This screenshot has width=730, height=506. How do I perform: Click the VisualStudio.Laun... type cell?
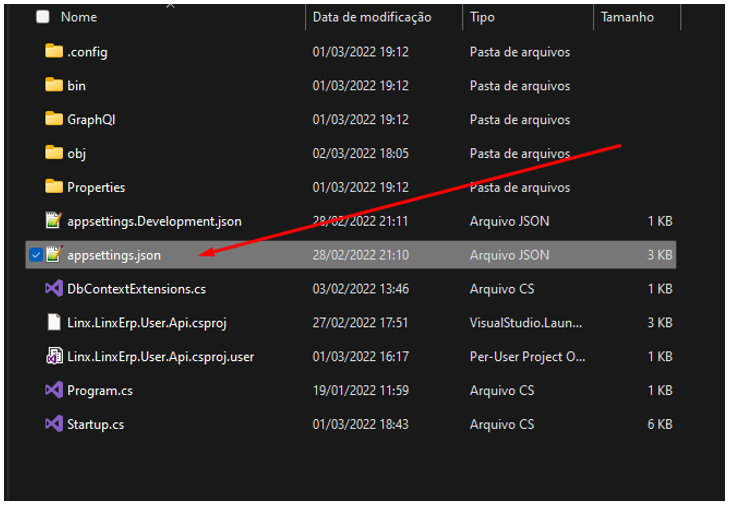tap(526, 323)
